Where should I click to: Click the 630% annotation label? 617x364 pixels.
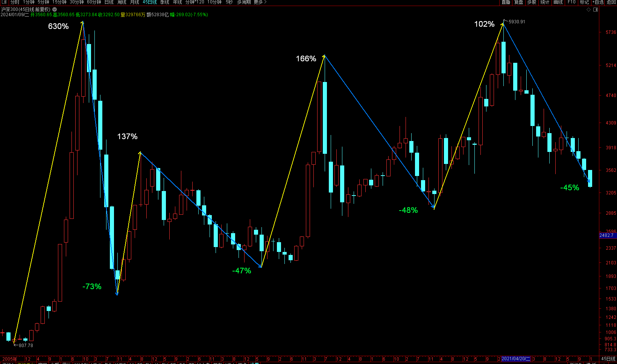coord(58,26)
